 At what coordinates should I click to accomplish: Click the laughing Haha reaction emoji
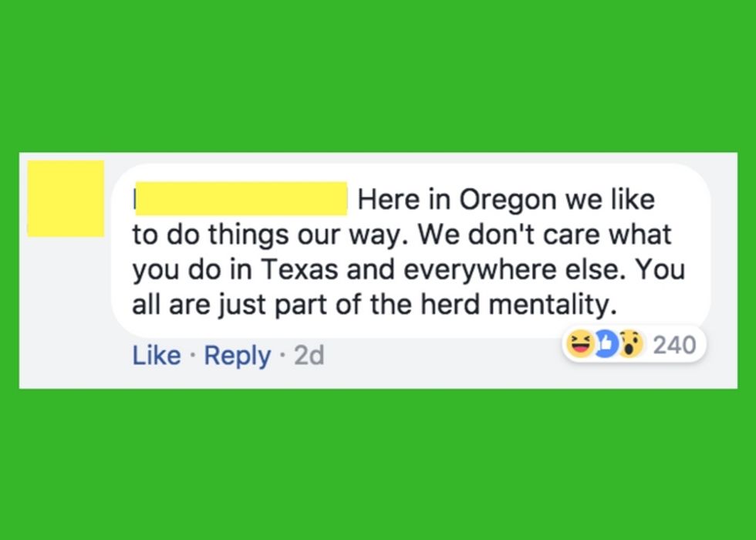pyautogui.click(x=579, y=345)
